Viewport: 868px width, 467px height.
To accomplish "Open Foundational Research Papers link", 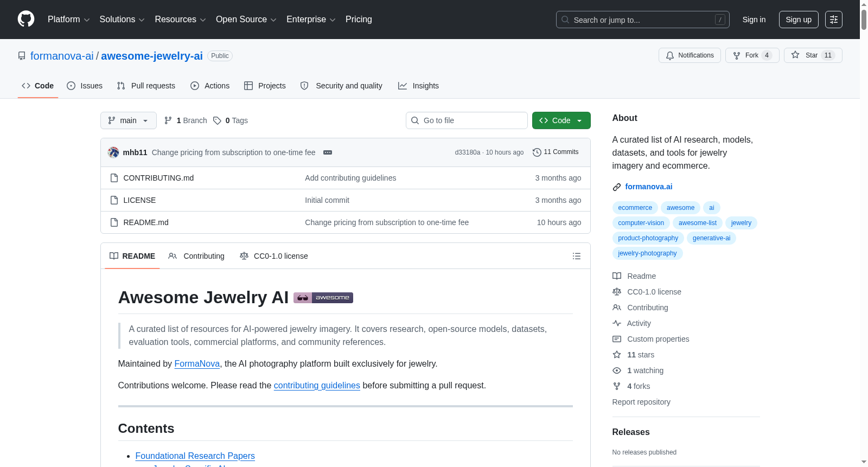I will click(195, 456).
